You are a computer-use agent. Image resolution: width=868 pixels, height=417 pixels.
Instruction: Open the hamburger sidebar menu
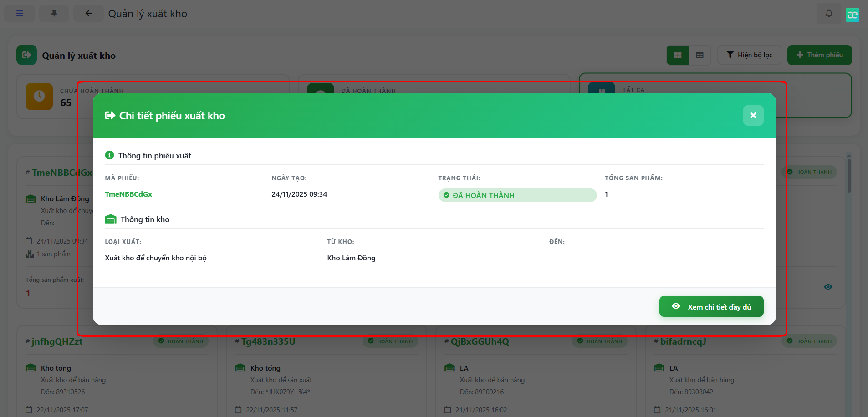20,14
